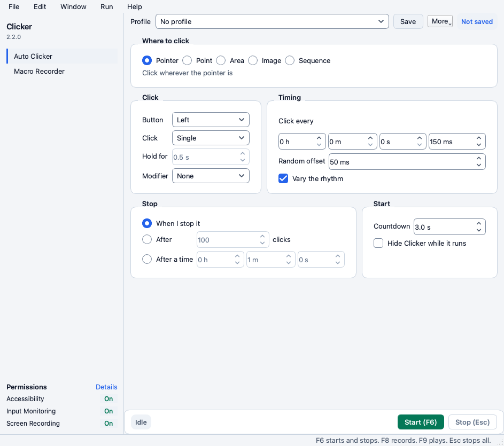Click the Accessibility On permission status
The width and height of the screenshot is (504, 446).
tap(108, 399)
